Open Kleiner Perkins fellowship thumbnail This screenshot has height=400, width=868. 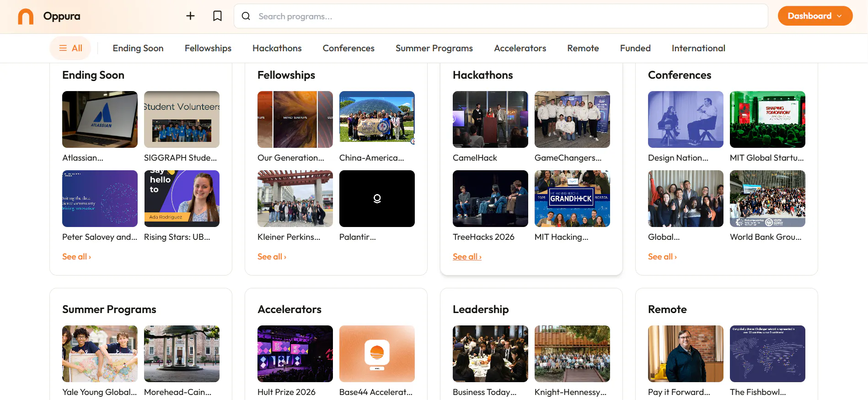[x=295, y=199]
